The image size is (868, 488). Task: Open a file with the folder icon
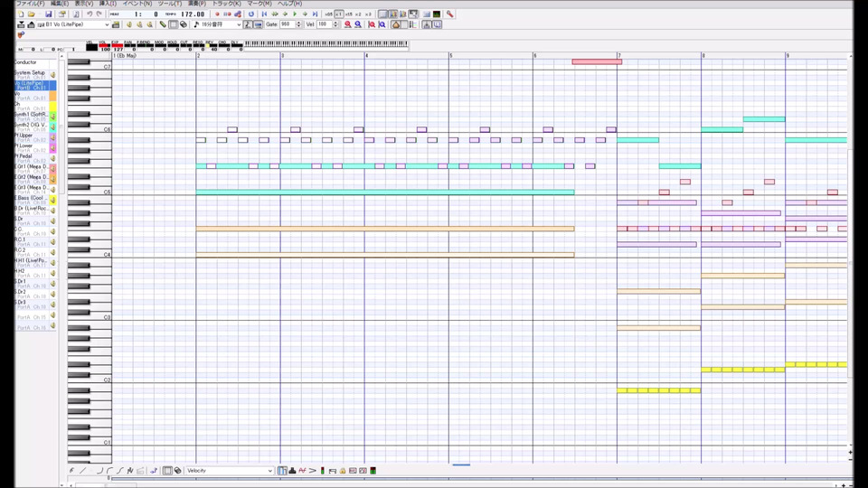coord(32,14)
